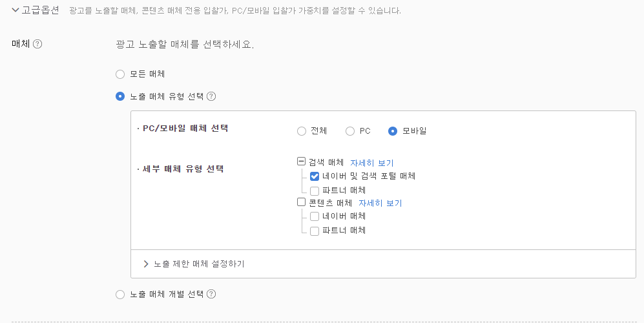Choose the PC radio option

(x=350, y=131)
